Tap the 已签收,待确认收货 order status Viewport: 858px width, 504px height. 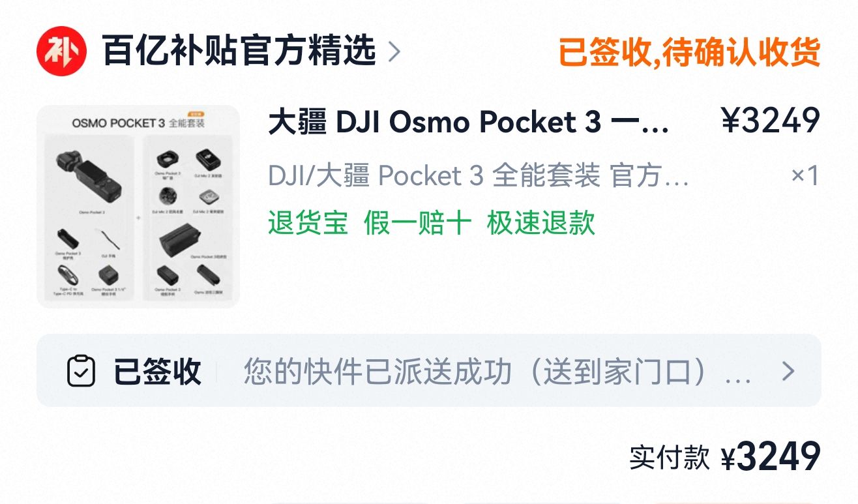pyautogui.click(x=689, y=52)
